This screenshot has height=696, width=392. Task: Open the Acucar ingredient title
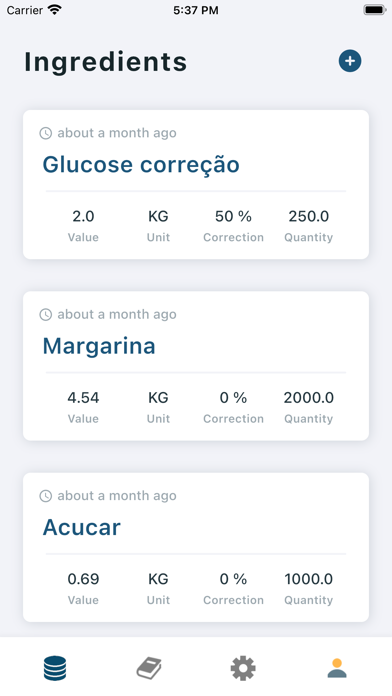pos(82,527)
